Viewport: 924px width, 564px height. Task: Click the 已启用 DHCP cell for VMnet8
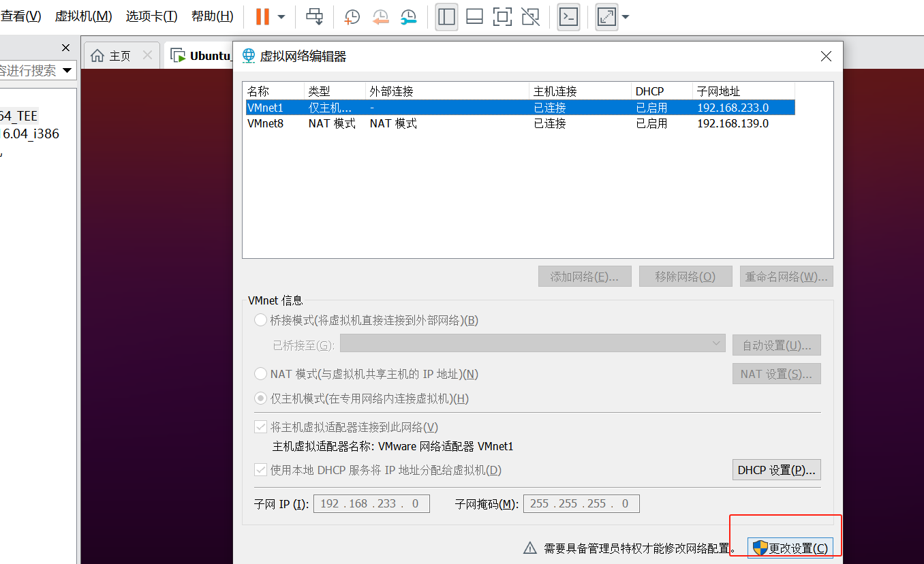click(651, 123)
